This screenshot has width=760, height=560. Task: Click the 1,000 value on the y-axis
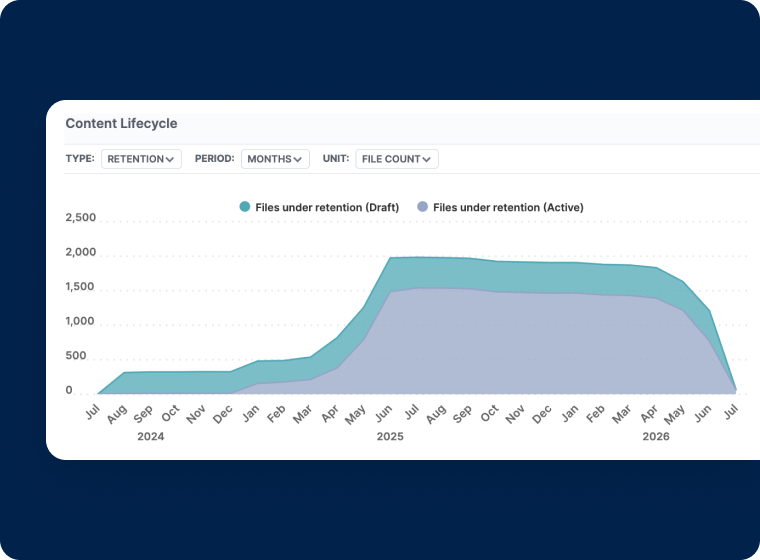point(81,322)
